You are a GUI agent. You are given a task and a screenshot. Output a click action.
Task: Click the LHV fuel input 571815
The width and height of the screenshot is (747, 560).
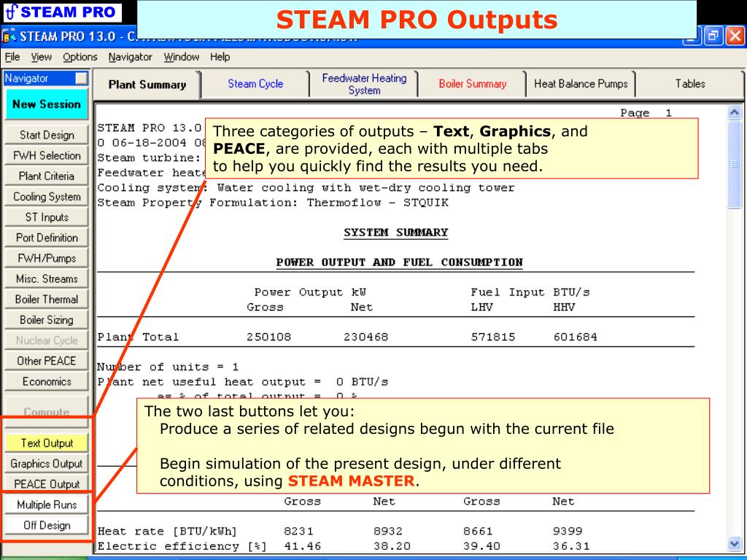493,337
